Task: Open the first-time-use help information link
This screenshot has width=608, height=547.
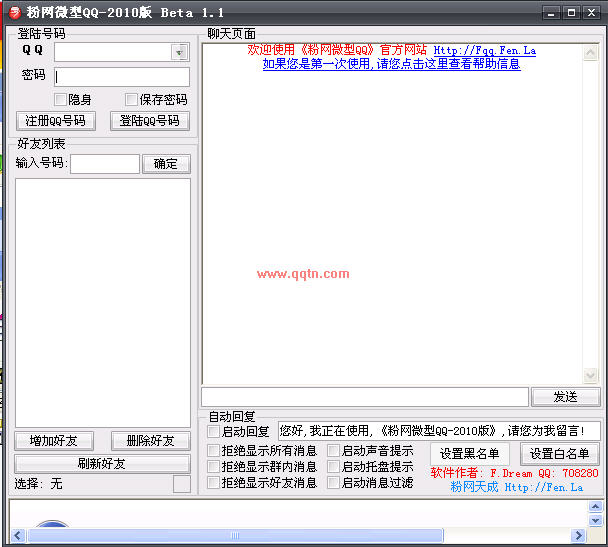Action: pos(392,64)
